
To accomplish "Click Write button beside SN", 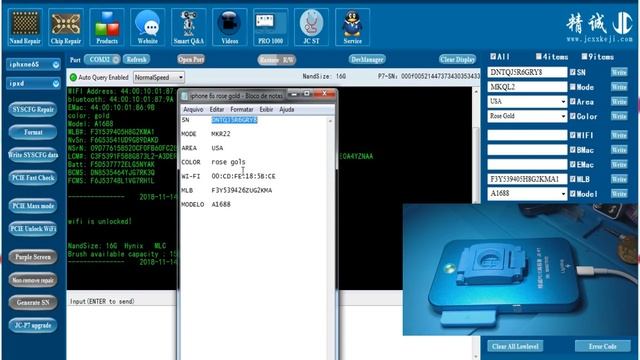I will (x=619, y=72).
